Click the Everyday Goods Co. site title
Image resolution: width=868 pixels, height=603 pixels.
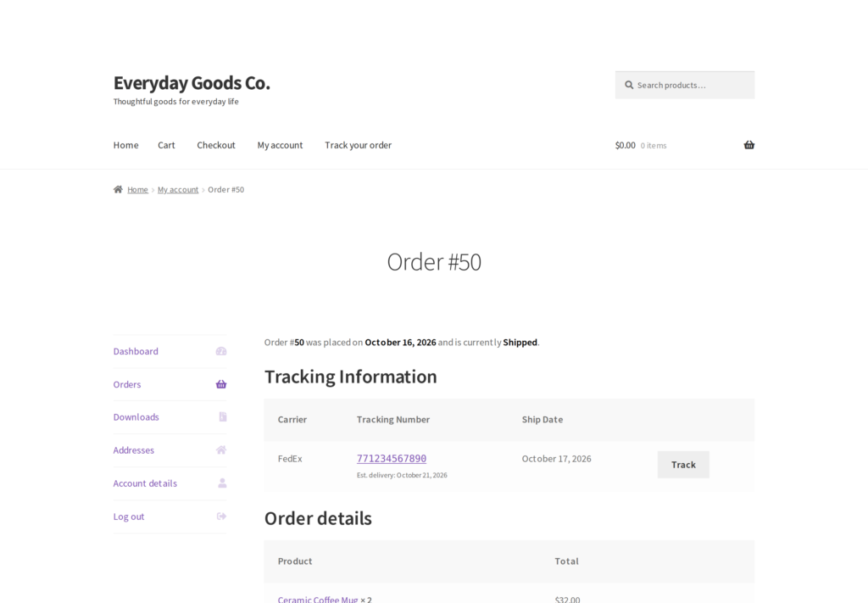[192, 83]
